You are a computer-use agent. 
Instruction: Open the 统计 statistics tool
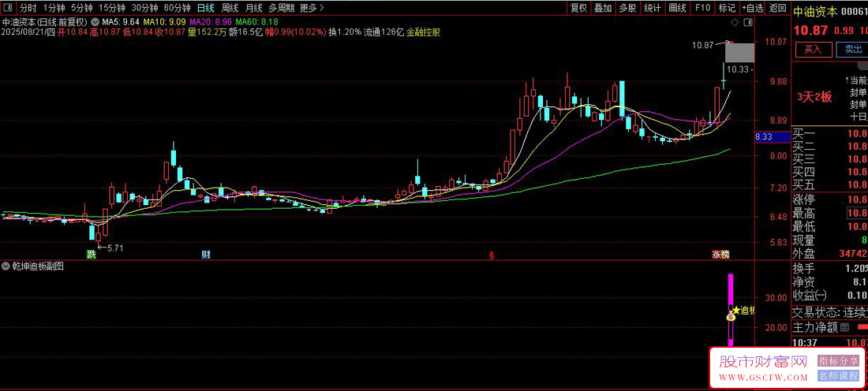coord(653,8)
